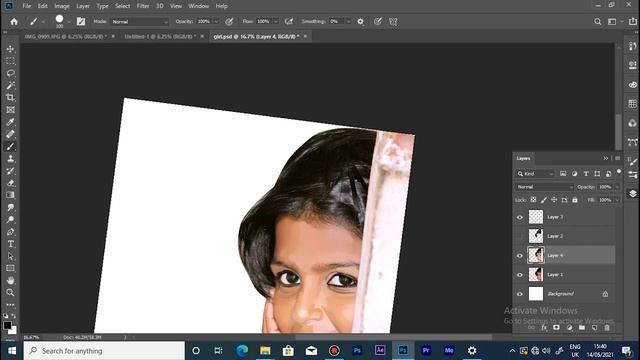Click the delete layer trash icon
Image resolution: width=640 pixels, height=360 pixels.
point(607,327)
